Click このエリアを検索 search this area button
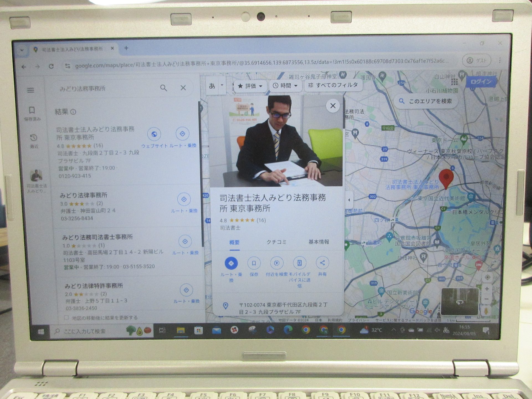Viewport: 532px width, 399px height. pyautogui.click(x=425, y=101)
